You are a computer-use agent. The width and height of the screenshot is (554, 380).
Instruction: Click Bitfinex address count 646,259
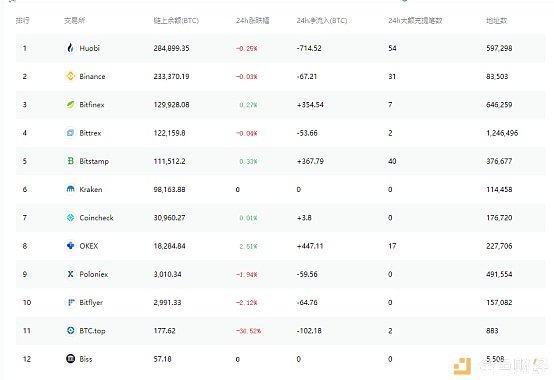[x=499, y=105]
